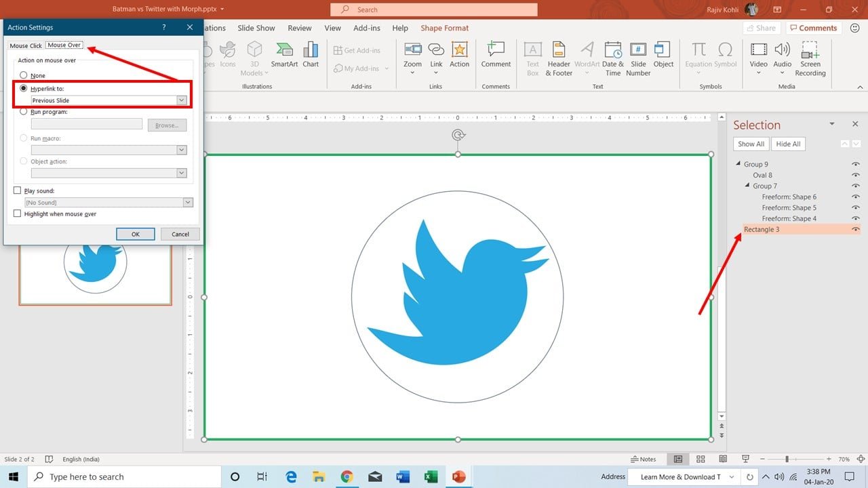Toggle visibility of Freeform: Shape 6
This screenshot has height=488, width=868.
coord(856,197)
